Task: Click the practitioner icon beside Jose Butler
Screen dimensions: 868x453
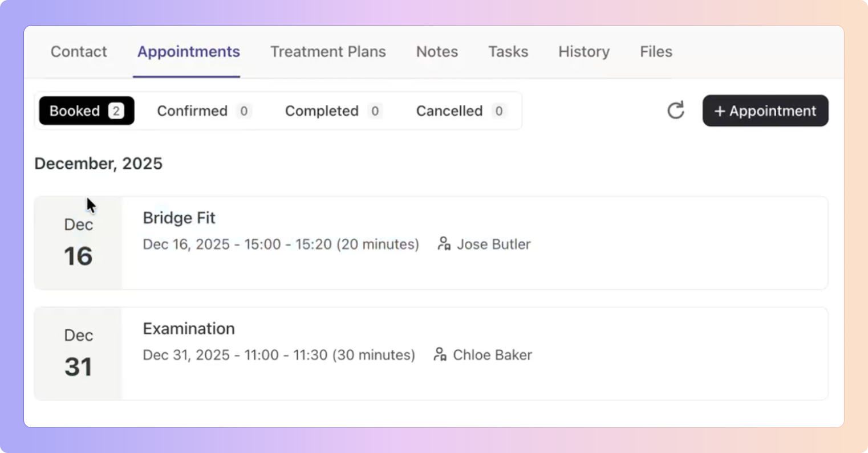Action: [444, 244]
